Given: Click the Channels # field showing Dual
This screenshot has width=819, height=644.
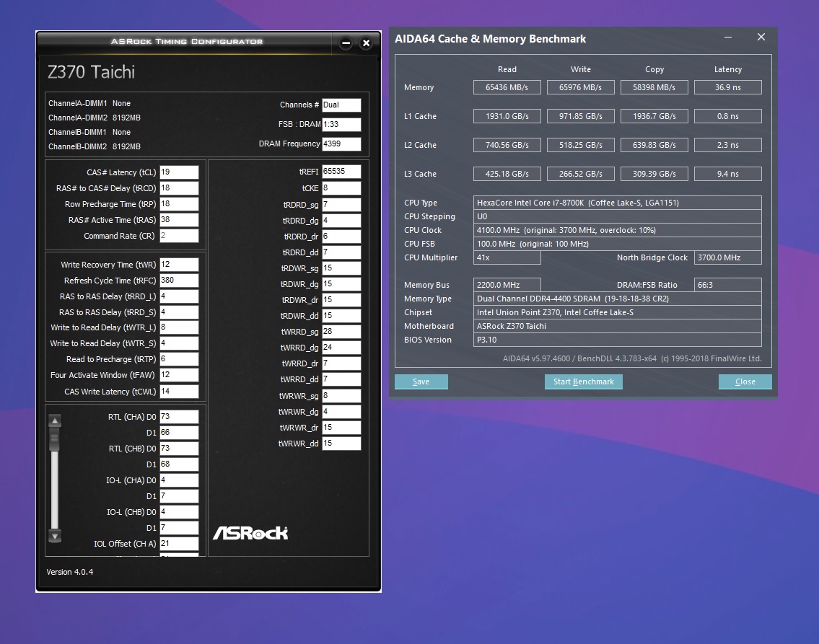Looking at the screenshot, I should coord(341,105).
